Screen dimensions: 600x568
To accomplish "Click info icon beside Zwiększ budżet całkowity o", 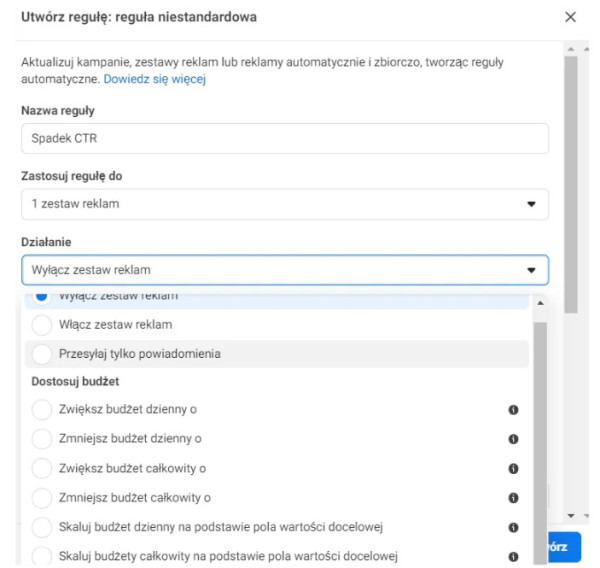I will [x=513, y=468].
